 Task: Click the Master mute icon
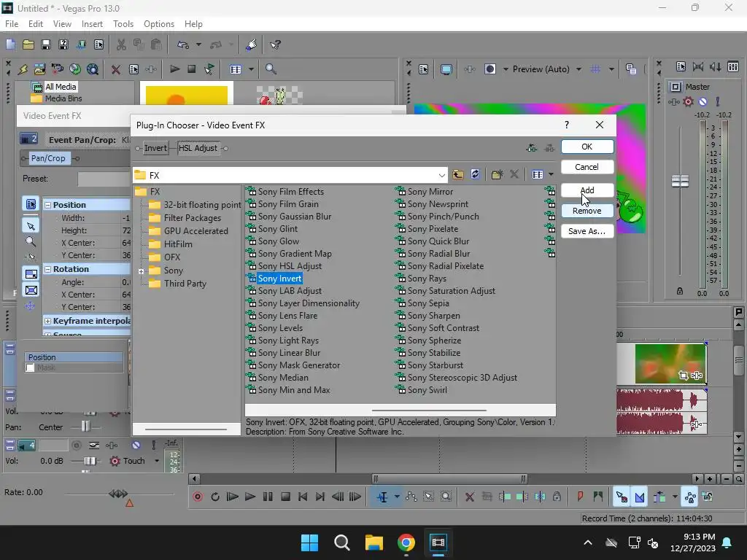(x=703, y=101)
